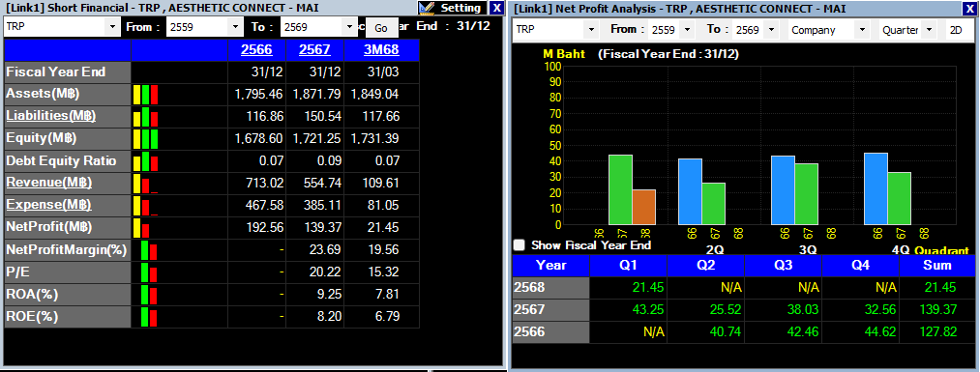Open the Quarter period dropdown
The image size is (980, 372).
tap(929, 30)
